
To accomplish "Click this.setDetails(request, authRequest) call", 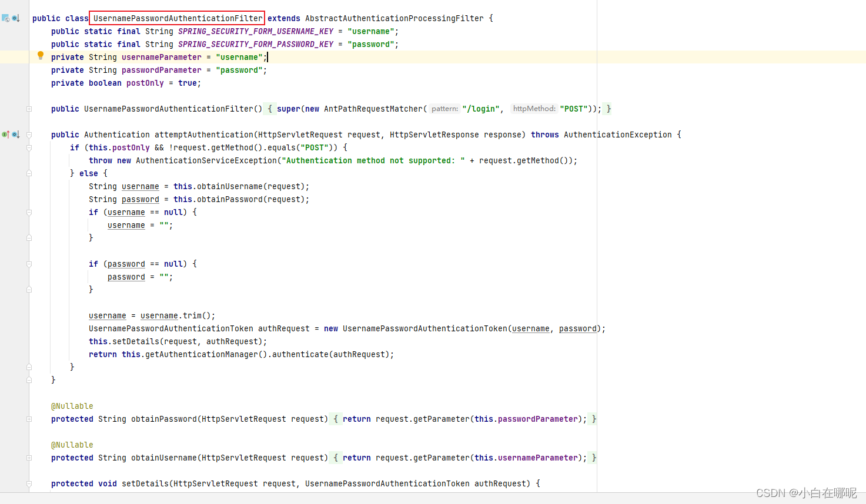I will coord(176,341).
